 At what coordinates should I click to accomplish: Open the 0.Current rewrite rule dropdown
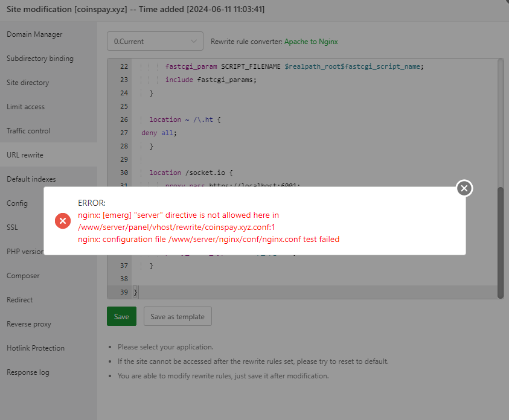[x=155, y=42]
